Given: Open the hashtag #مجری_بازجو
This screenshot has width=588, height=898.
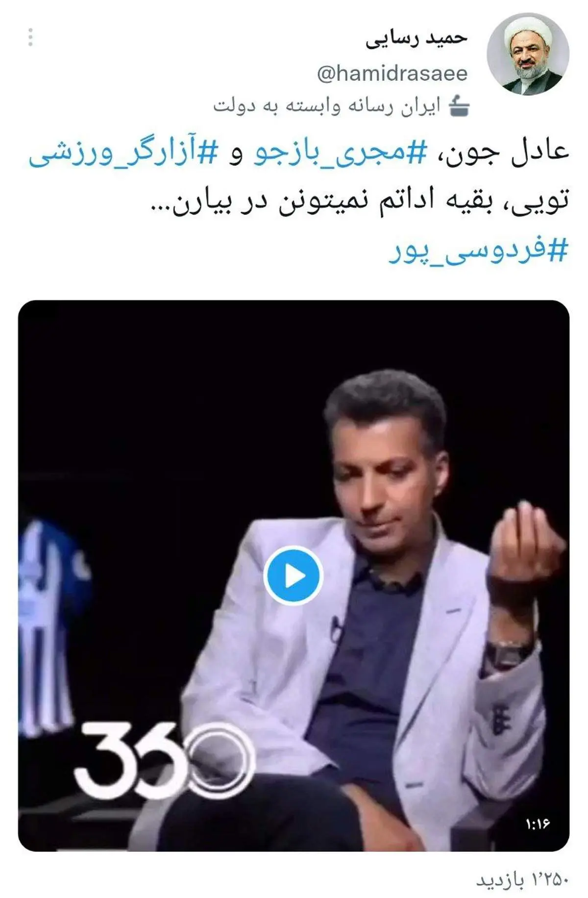Looking at the screenshot, I should coord(341,152).
